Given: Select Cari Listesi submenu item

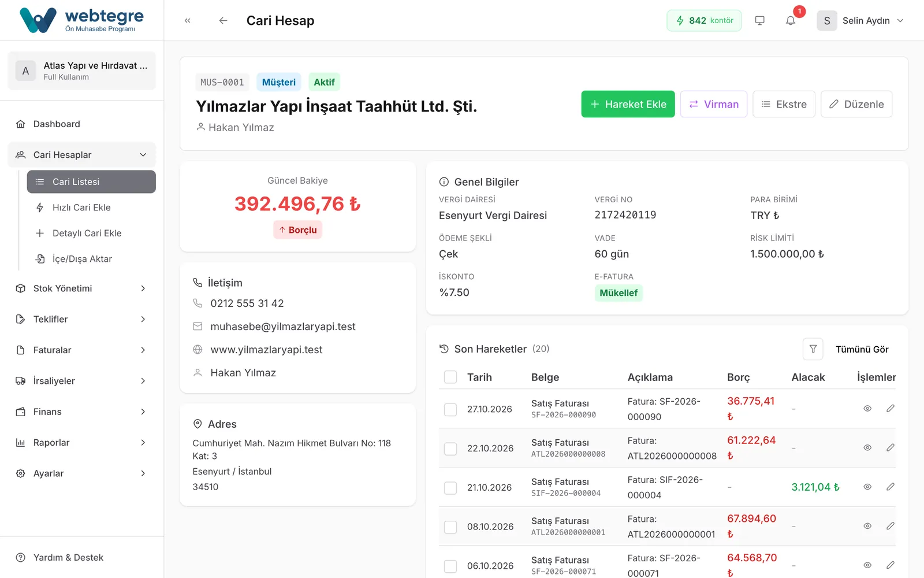Looking at the screenshot, I should pos(91,181).
